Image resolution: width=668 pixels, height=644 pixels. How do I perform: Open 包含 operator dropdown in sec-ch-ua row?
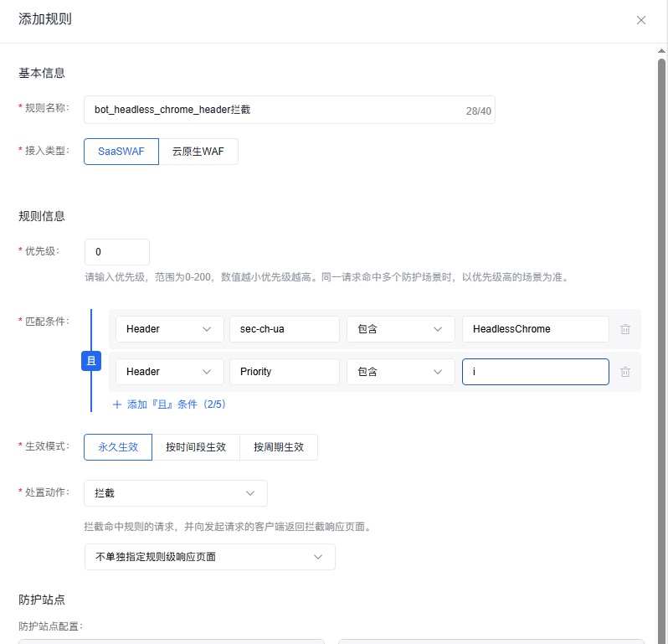[x=400, y=329]
